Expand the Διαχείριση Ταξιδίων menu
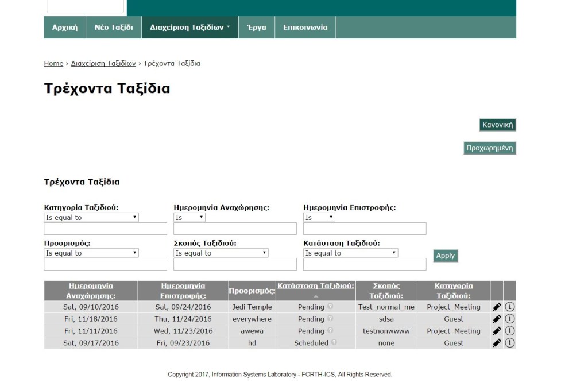The image size is (588, 386). tap(189, 28)
